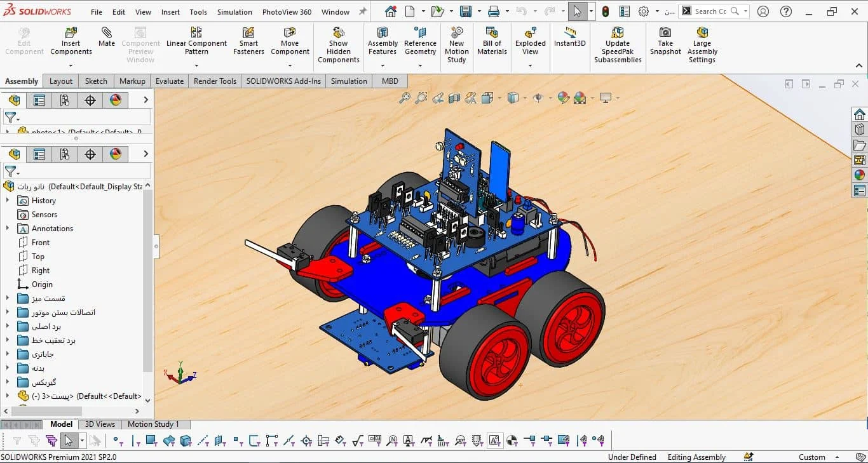Click Update SpeedPak Subassemblies
The width and height of the screenshot is (868, 463).
coord(618,45)
